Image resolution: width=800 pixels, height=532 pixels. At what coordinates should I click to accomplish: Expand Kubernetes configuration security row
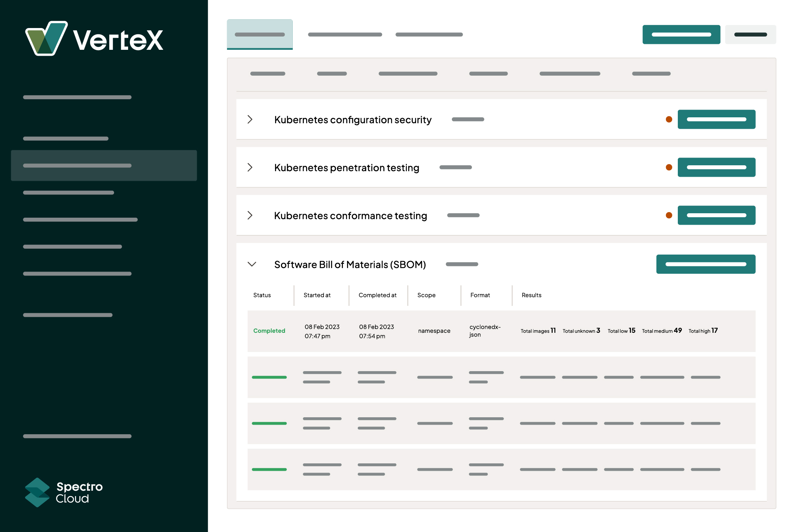[250, 119]
